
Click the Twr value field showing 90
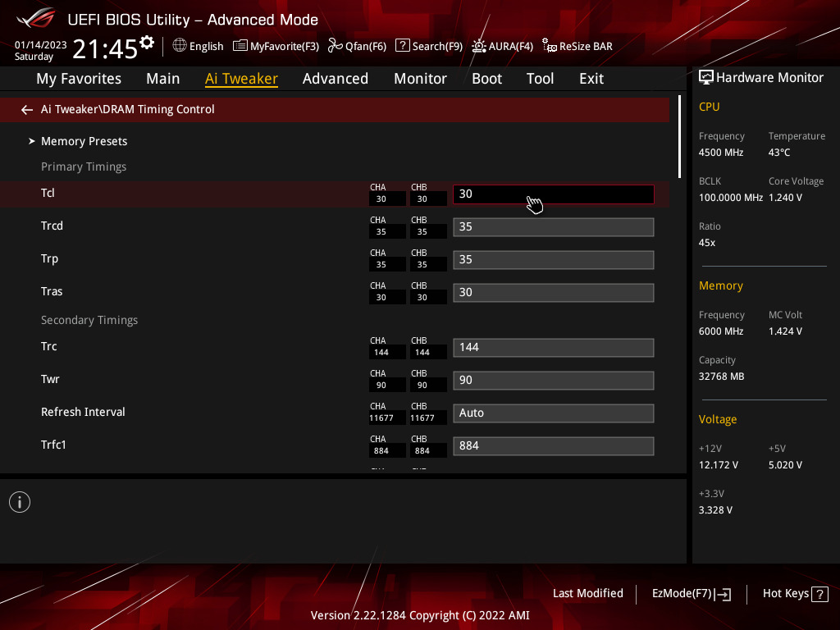(554, 381)
